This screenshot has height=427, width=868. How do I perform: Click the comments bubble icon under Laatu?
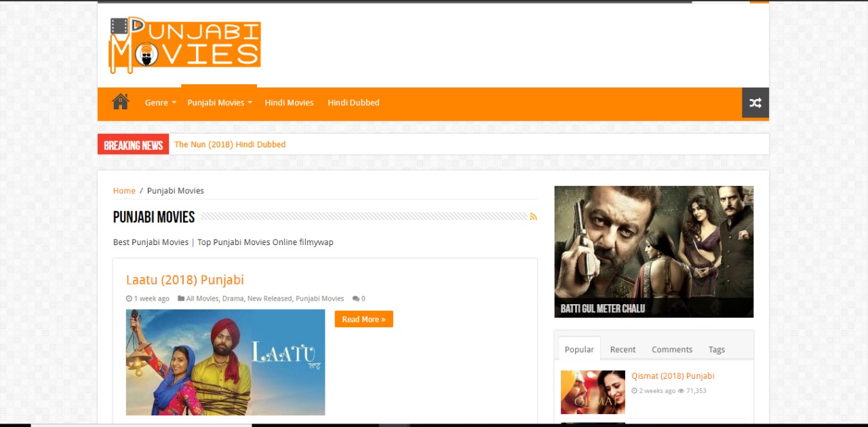click(x=356, y=299)
